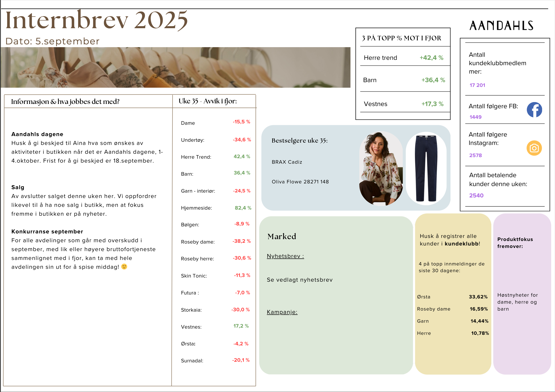
Task: Click the Herre trend +42,4 % value
Action: point(431,58)
